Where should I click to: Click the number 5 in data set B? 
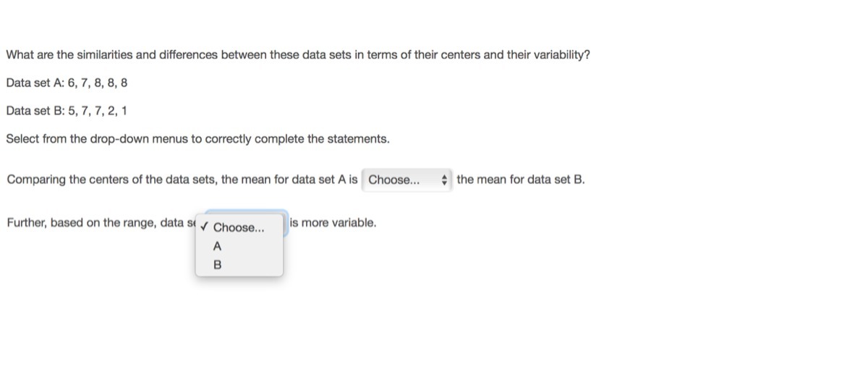pyautogui.click(x=70, y=111)
